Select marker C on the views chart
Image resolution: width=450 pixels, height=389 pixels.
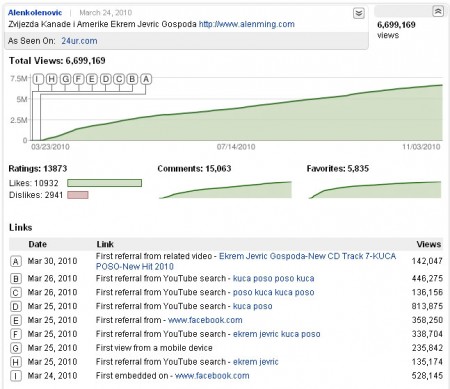(x=119, y=79)
